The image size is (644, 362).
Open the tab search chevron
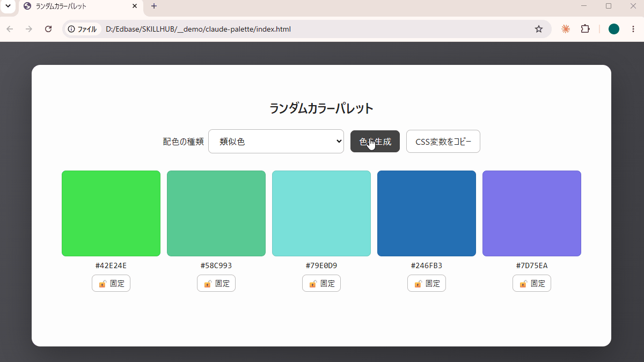click(8, 6)
